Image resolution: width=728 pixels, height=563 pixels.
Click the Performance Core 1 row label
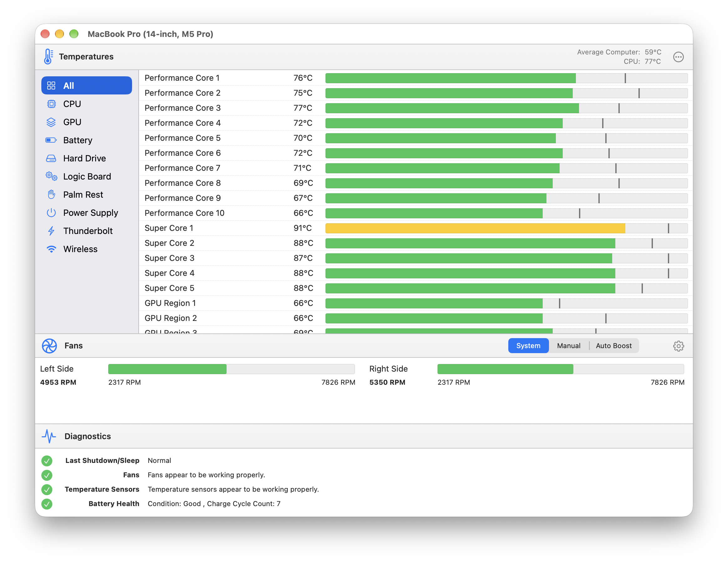(182, 78)
